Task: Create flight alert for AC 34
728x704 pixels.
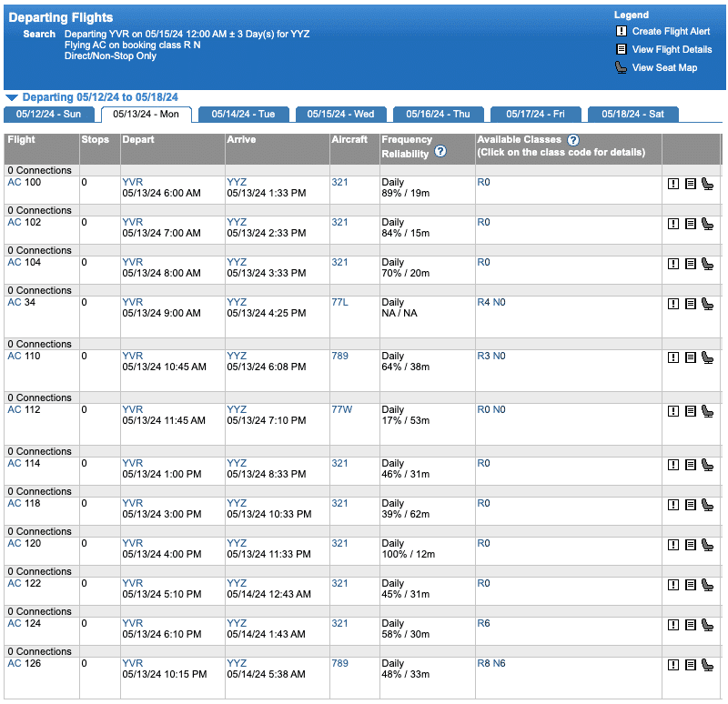Action: pyautogui.click(x=673, y=304)
